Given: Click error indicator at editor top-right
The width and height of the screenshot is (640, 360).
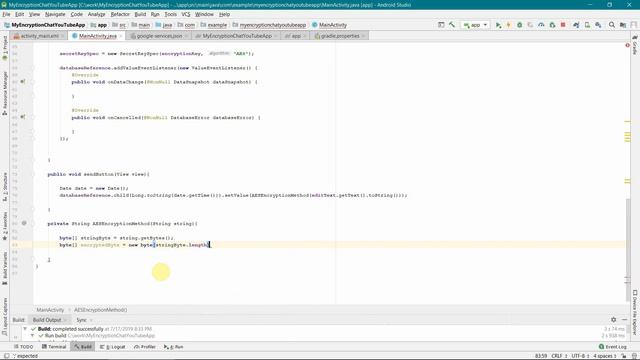Looking at the screenshot, I should coord(627,45).
